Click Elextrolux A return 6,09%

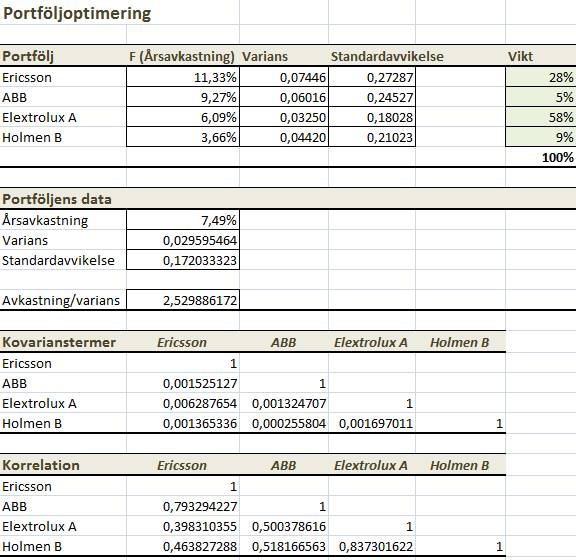coord(183,117)
